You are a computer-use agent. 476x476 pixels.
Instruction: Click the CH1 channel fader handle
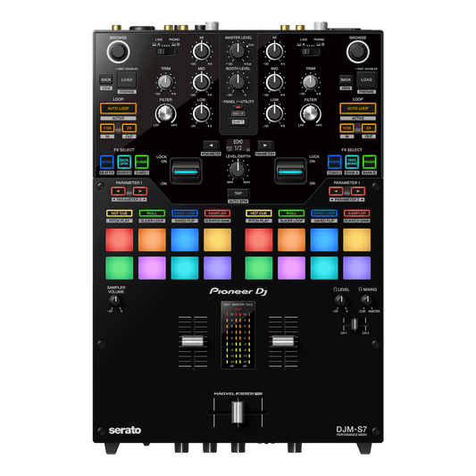(193, 341)
